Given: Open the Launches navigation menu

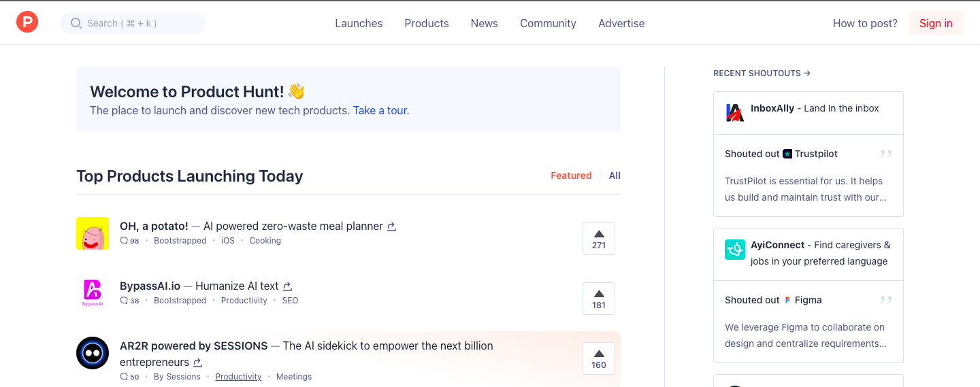Looking at the screenshot, I should coord(359,23).
